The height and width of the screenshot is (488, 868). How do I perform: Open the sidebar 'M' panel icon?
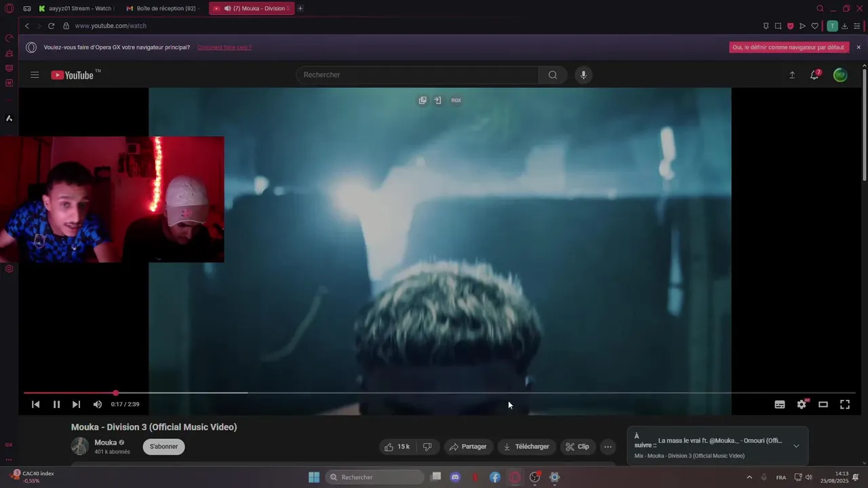click(x=9, y=83)
